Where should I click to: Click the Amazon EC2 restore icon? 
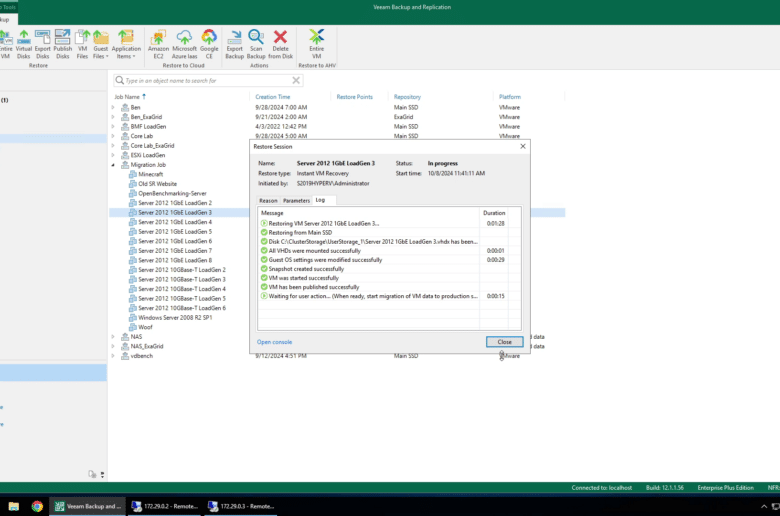[158, 44]
